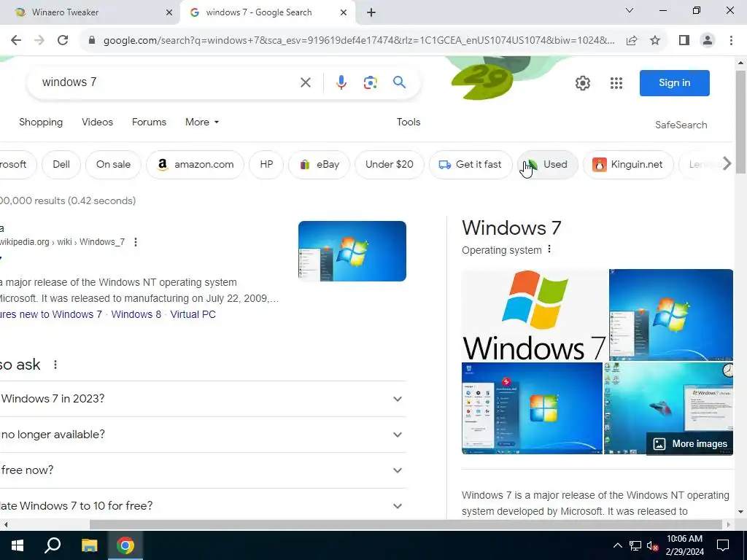
Task: Click the muted volume tray icon
Action: click(x=652, y=545)
